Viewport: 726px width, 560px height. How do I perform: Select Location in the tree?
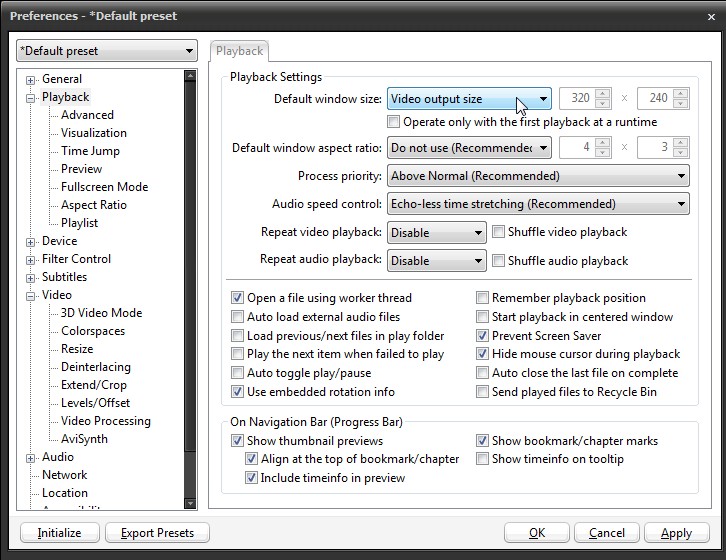click(65, 493)
